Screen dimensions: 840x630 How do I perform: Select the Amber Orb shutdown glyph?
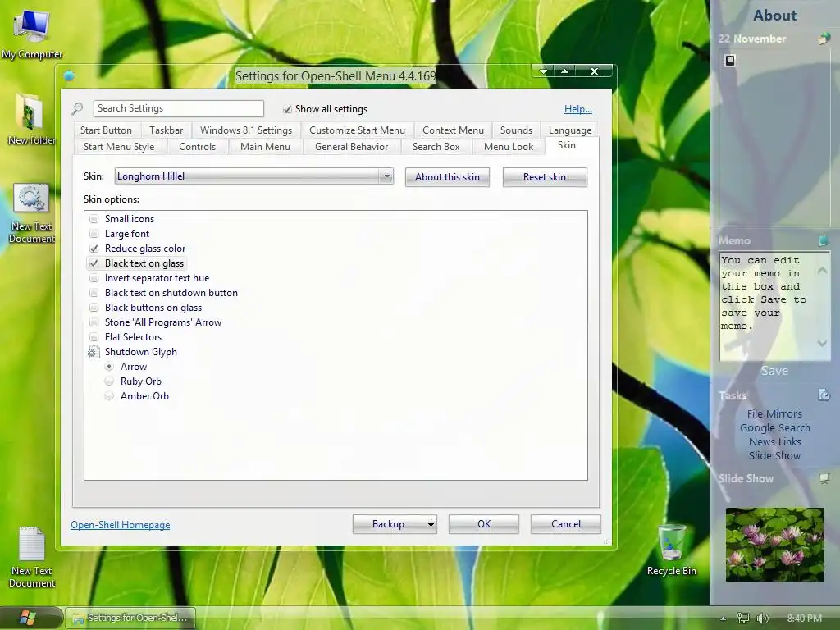click(x=109, y=396)
